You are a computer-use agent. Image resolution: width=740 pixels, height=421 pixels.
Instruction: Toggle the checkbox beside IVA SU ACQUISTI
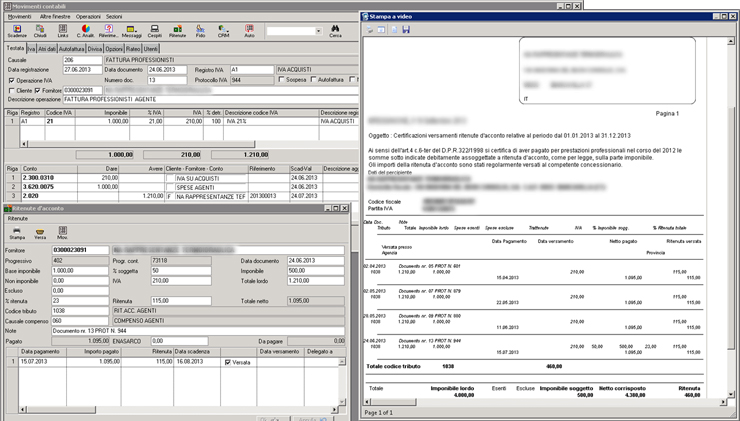[169, 178]
